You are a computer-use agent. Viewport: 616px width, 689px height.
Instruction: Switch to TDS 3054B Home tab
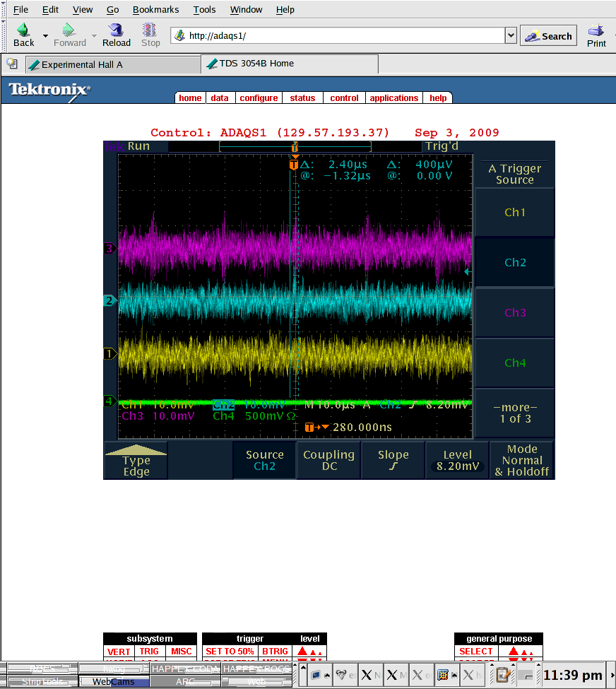point(290,64)
